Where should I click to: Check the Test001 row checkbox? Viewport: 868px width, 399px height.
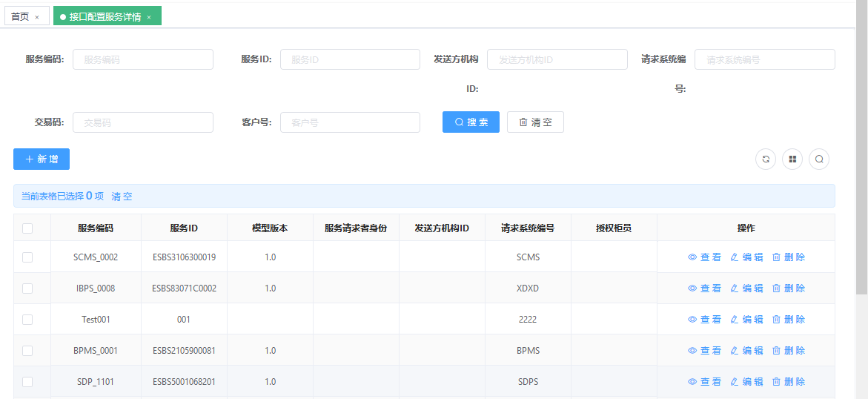[27, 319]
